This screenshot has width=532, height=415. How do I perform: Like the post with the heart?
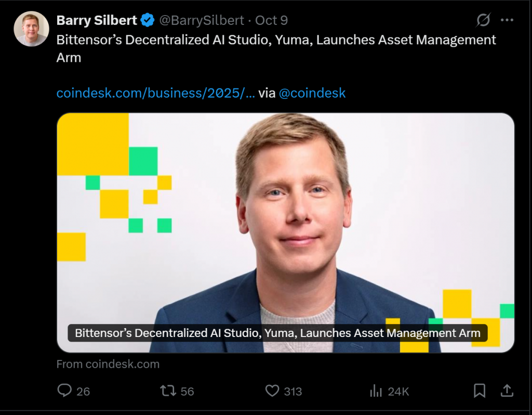coord(273,391)
